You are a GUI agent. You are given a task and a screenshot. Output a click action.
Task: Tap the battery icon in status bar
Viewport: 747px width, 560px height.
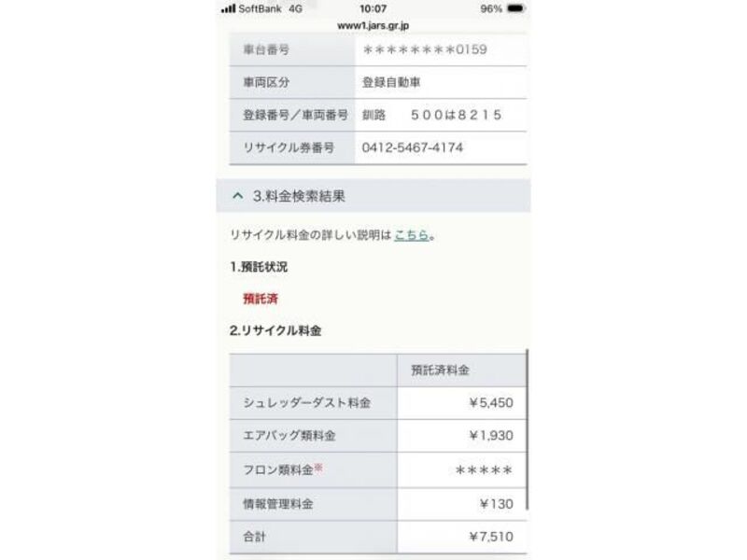[x=515, y=8]
